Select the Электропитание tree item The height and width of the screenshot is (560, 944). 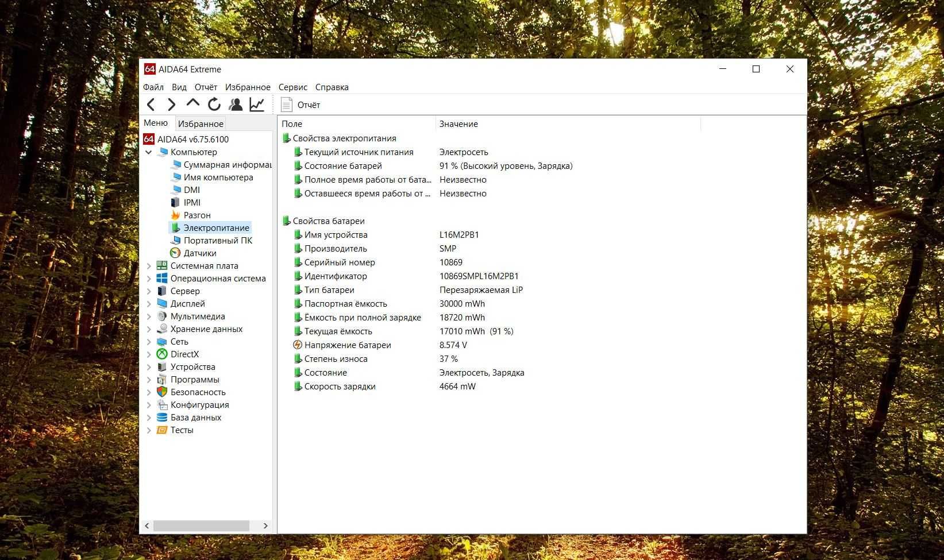[x=216, y=228]
